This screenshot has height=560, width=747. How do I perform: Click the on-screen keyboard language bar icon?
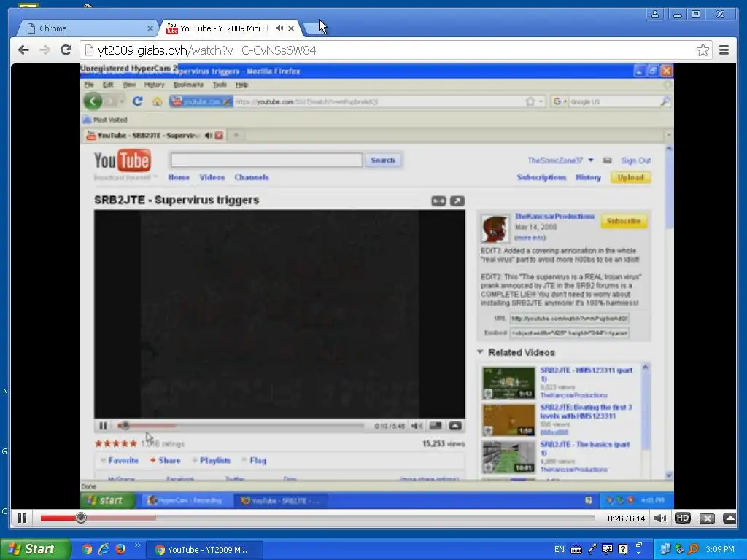(x=576, y=550)
